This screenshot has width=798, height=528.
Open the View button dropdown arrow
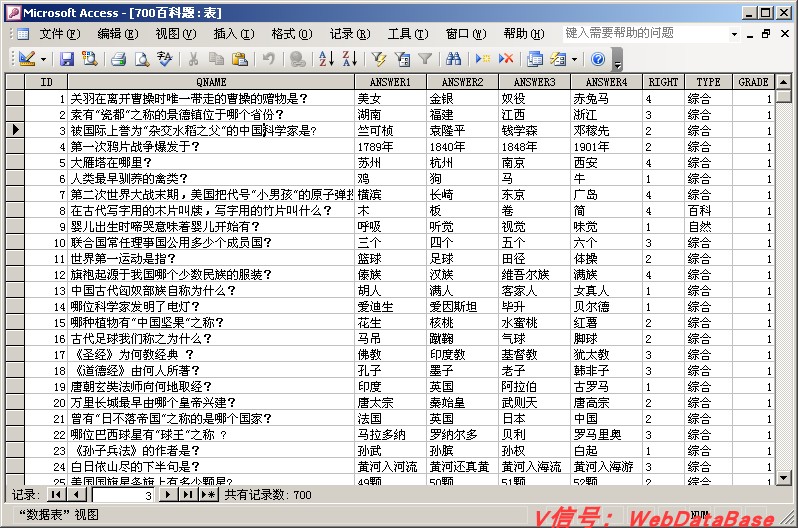(x=44, y=60)
